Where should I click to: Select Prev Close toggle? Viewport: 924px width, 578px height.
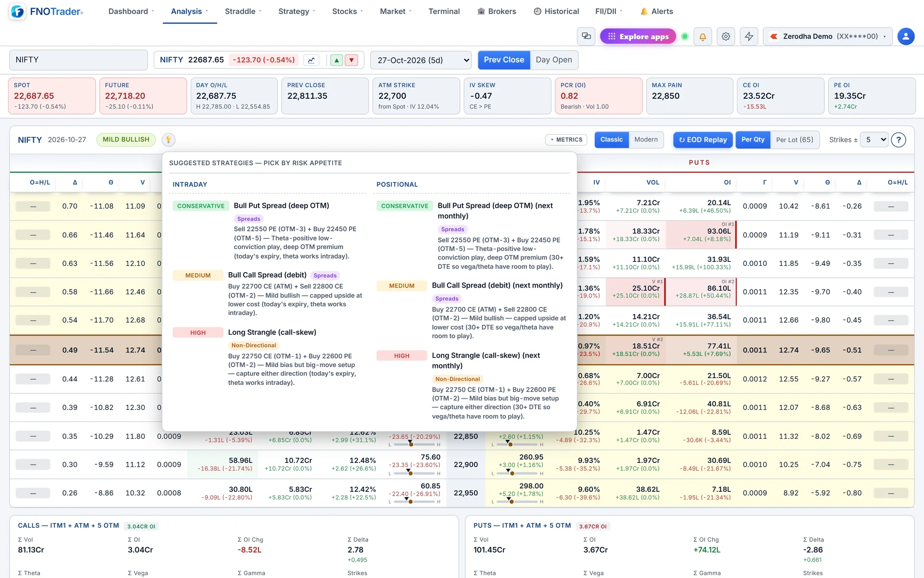[504, 60]
